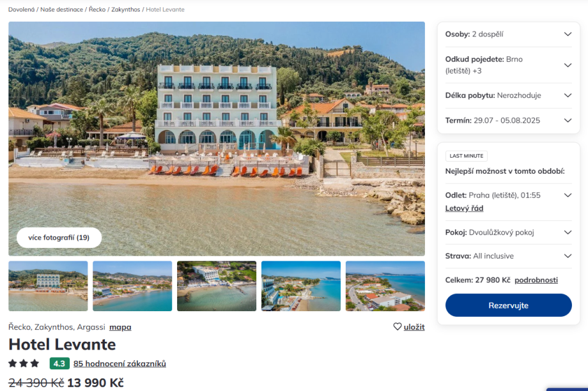Navigate to Zakynthos breadcrumb
Viewport: 588px width, 391px height.
tap(125, 10)
